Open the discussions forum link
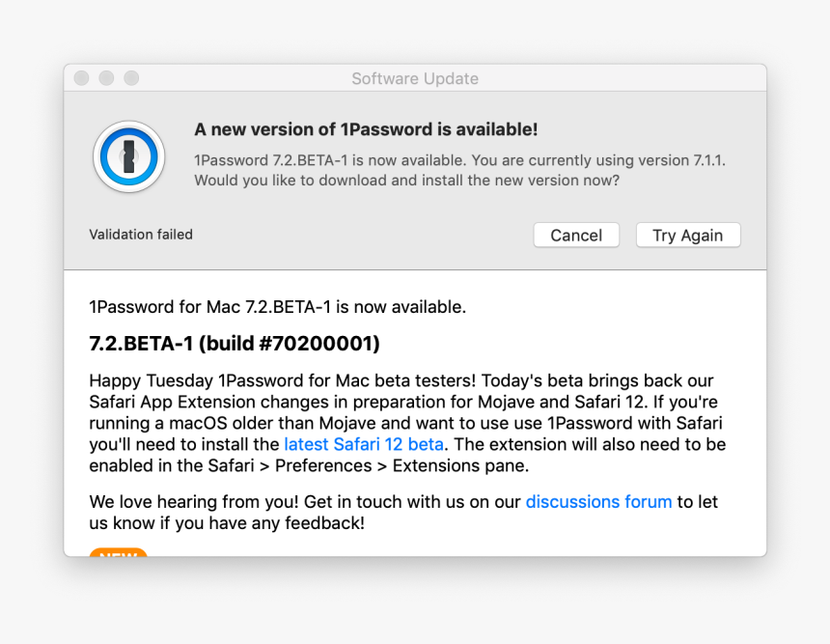The width and height of the screenshot is (830, 644). (x=598, y=502)
